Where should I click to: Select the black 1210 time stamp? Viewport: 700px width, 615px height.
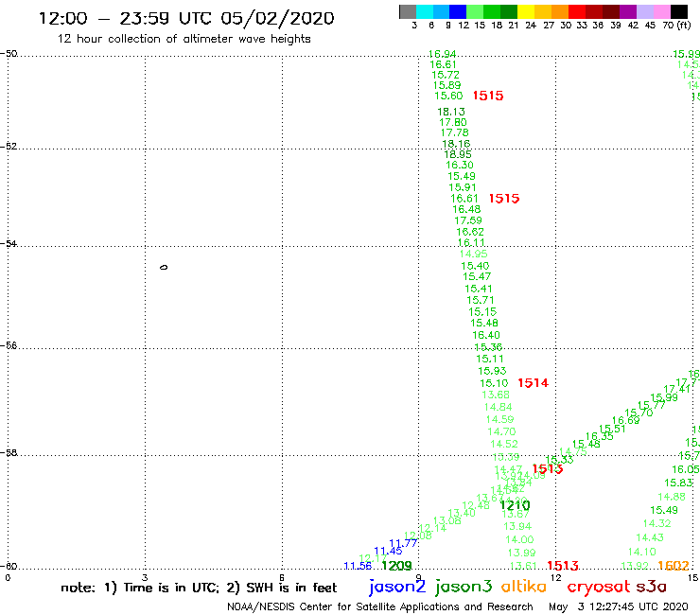(x=515, y=505)
